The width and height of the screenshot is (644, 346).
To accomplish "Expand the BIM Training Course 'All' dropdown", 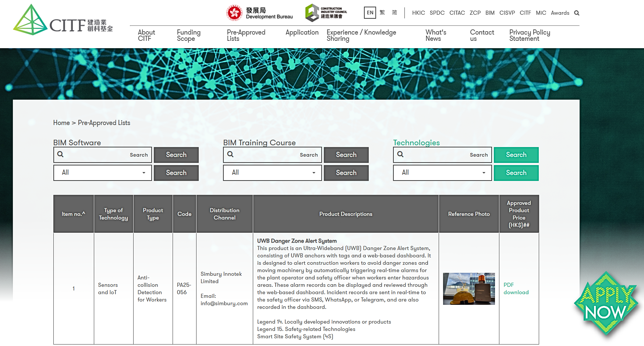I will tap(272, 172).
